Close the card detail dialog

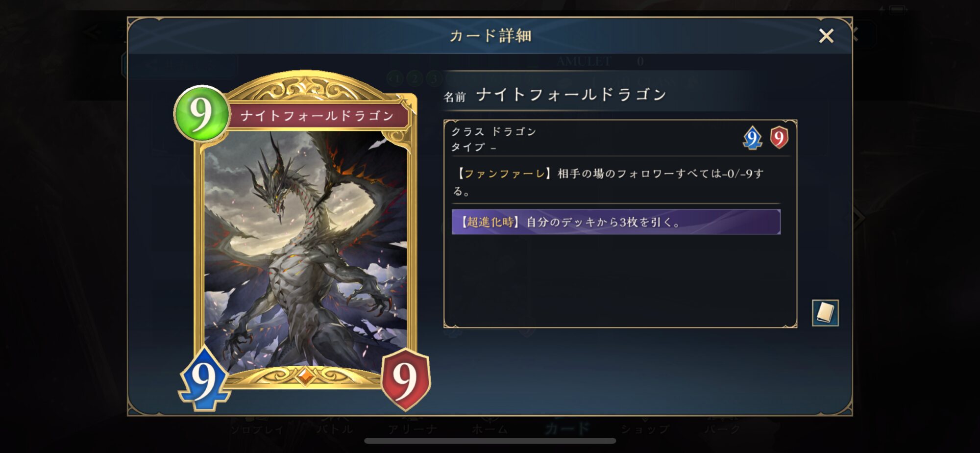(826, 36)
